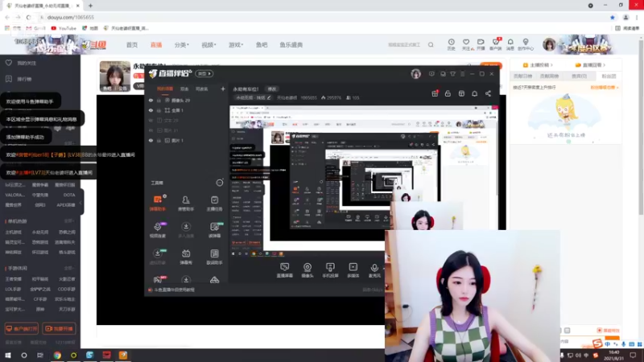Click the gift box icon in streaming app
This screenshot has width=644, height=362.
(x=435, y=93)
